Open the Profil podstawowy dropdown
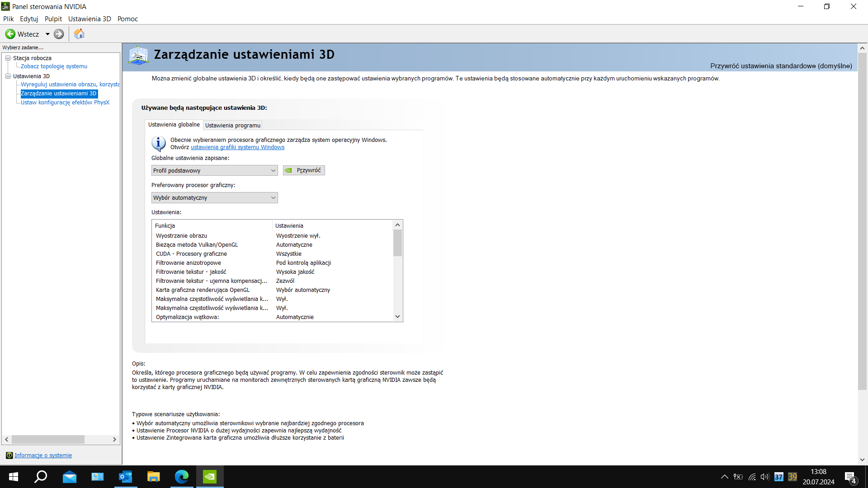This screenshot has width=868, height=488. coord(214,170)
